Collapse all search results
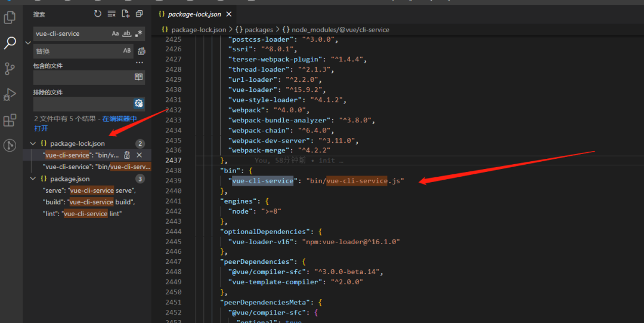644x323 pixels. click(139, 14)
